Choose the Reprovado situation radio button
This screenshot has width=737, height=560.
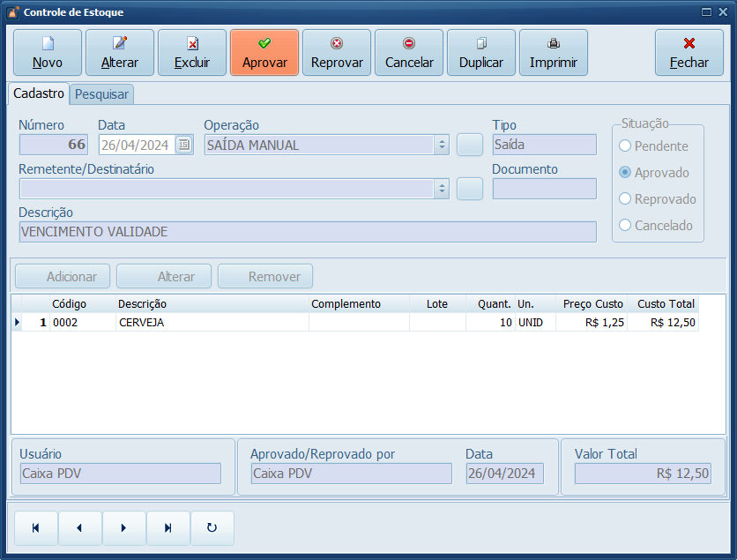tap(626, 199)
